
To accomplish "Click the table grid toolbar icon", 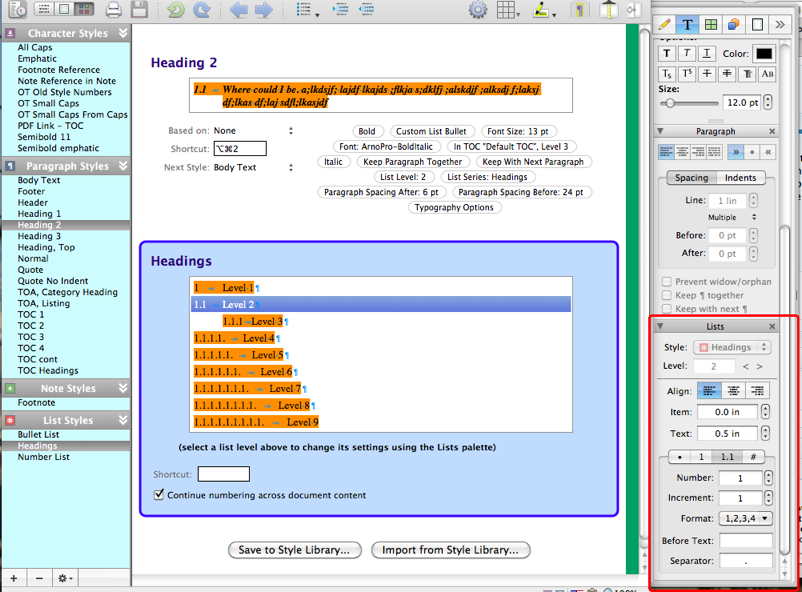I will point(506,11).
